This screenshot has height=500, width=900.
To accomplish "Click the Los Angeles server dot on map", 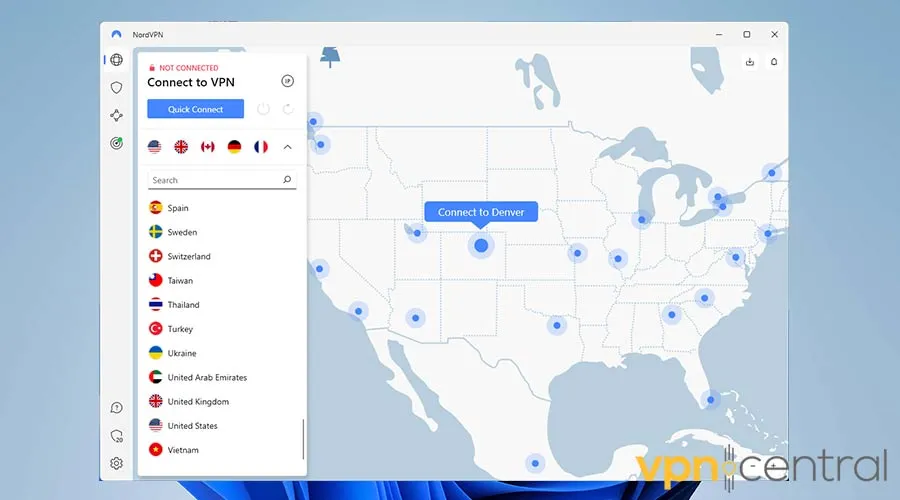I will pos(358,311).
